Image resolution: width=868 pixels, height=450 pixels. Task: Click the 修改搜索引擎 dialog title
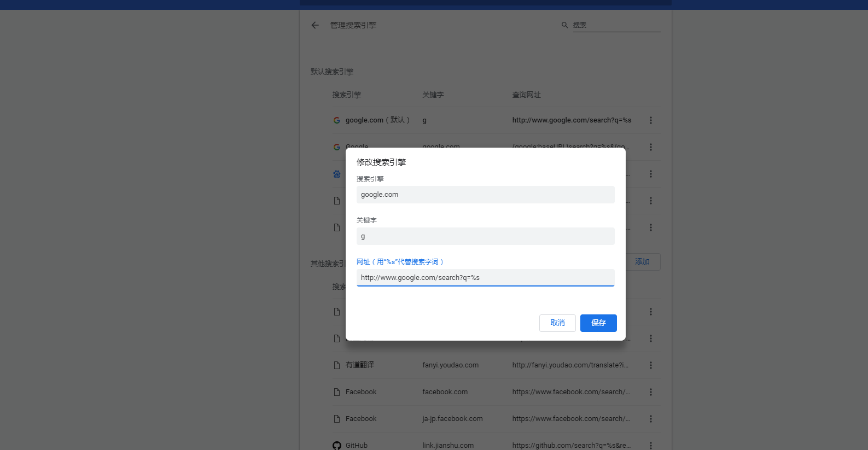pyautogui.click(x=381, y=162)
